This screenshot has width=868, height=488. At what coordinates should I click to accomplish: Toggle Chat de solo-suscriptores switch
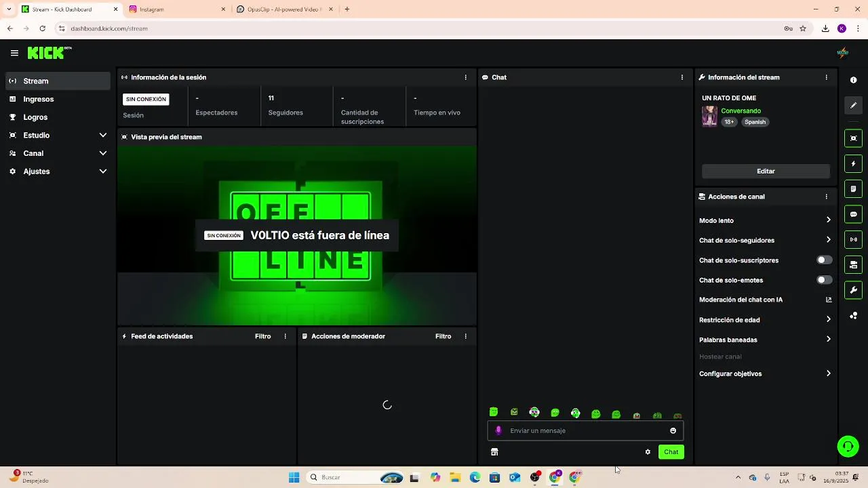[x=824, y=260]
